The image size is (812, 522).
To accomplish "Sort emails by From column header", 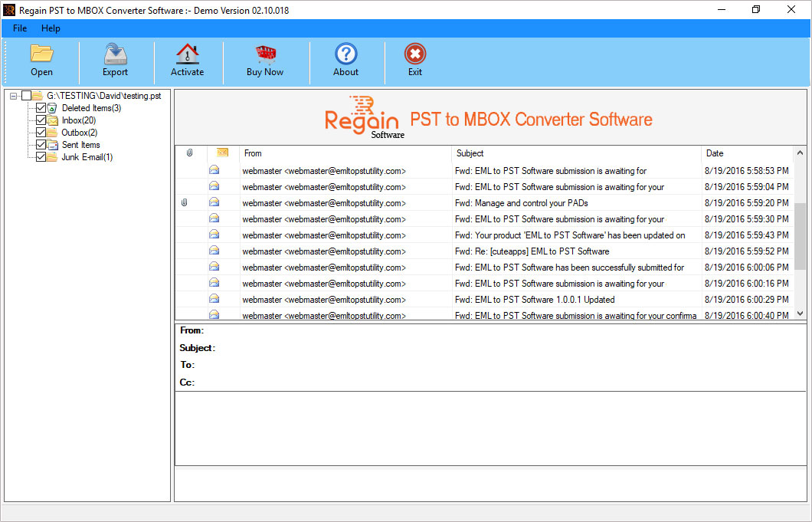I will pos(345,153).
